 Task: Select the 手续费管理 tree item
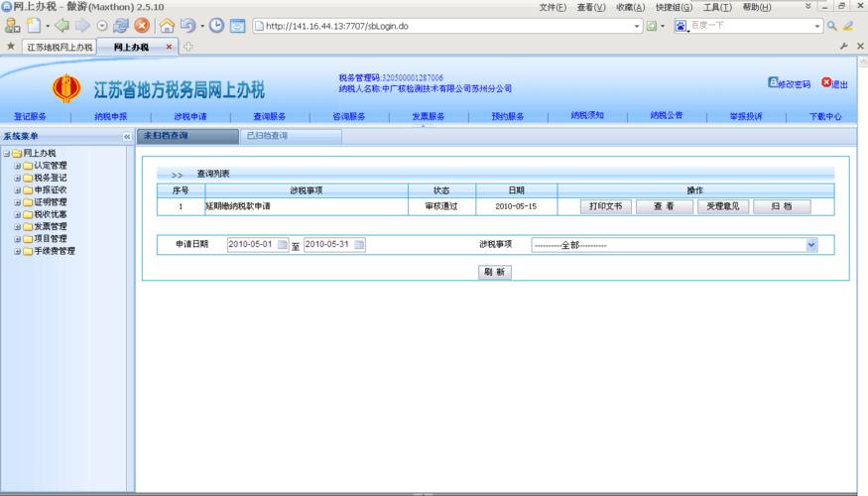point(55,251)
